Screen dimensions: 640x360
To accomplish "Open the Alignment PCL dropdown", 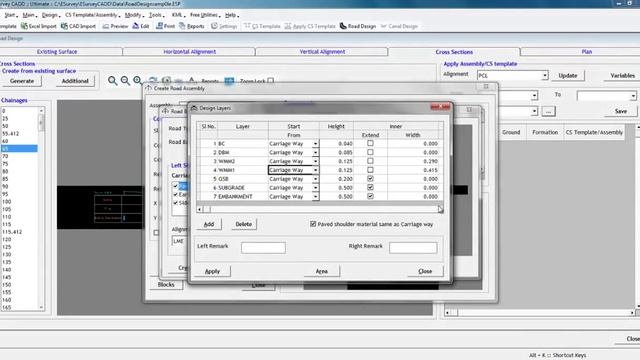I will [x=544, y=76].
